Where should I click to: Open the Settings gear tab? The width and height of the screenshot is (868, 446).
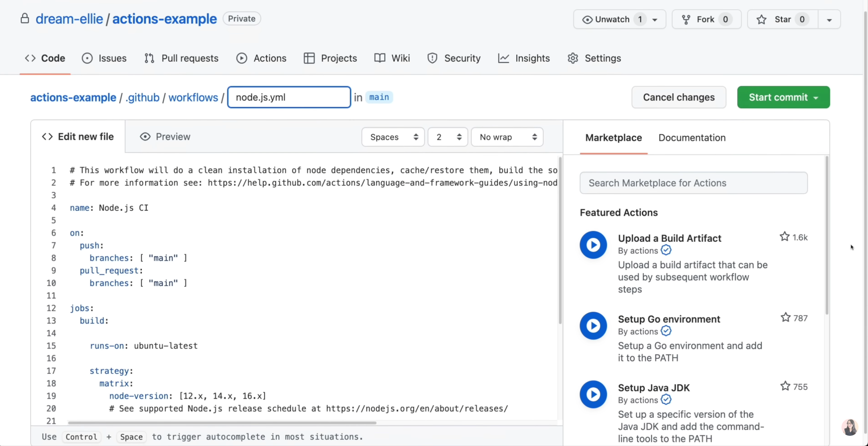pos(594,58)
